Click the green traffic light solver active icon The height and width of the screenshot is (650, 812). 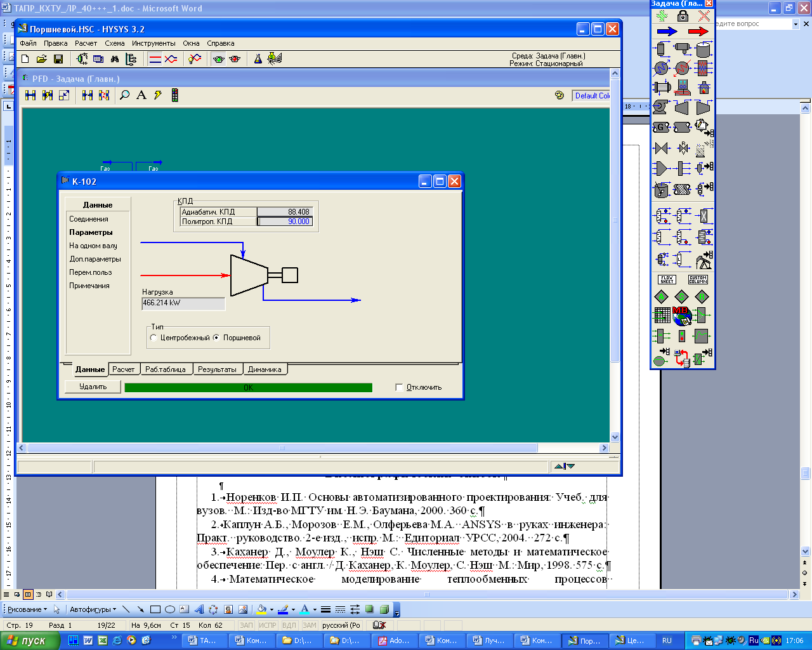click(x=219, y=59)
